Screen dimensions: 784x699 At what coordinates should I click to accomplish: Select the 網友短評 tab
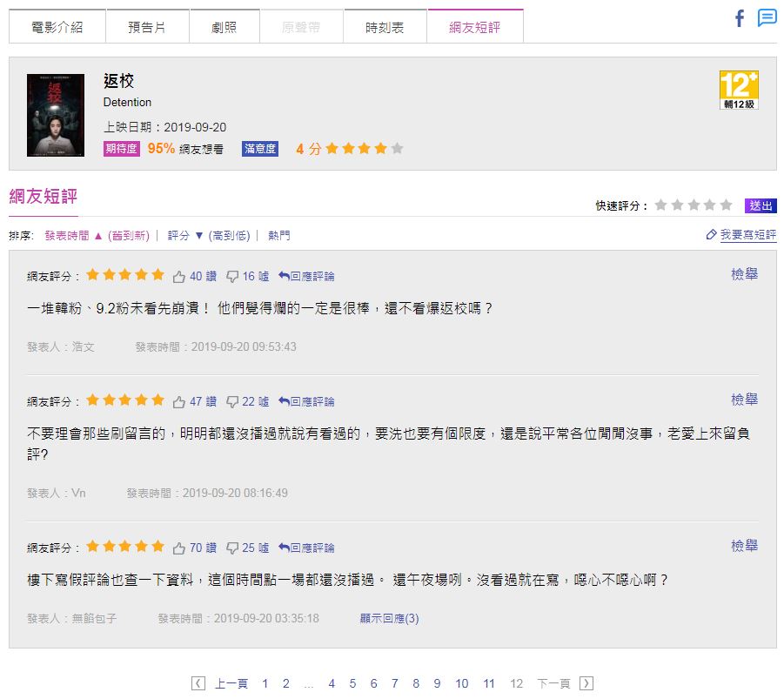(474, 27)
